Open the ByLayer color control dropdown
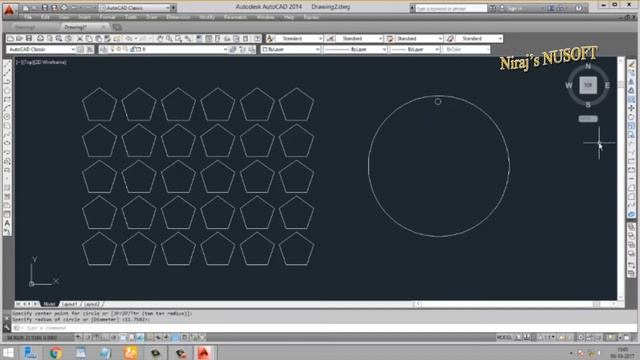The image size is (640, 360). pos(290,49)
